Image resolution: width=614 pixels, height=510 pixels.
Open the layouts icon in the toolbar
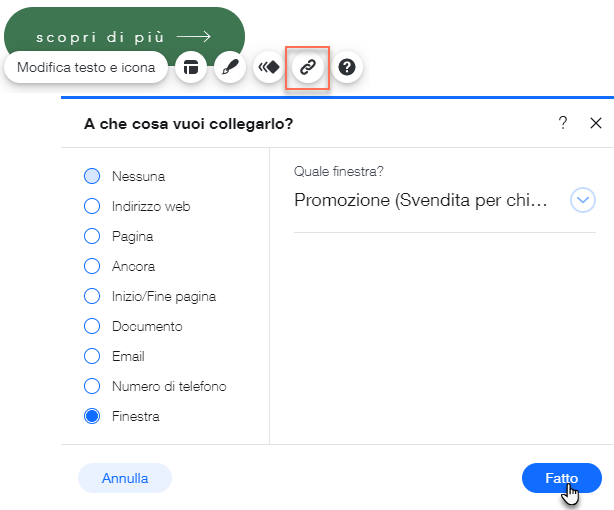[x=191, y=67]
